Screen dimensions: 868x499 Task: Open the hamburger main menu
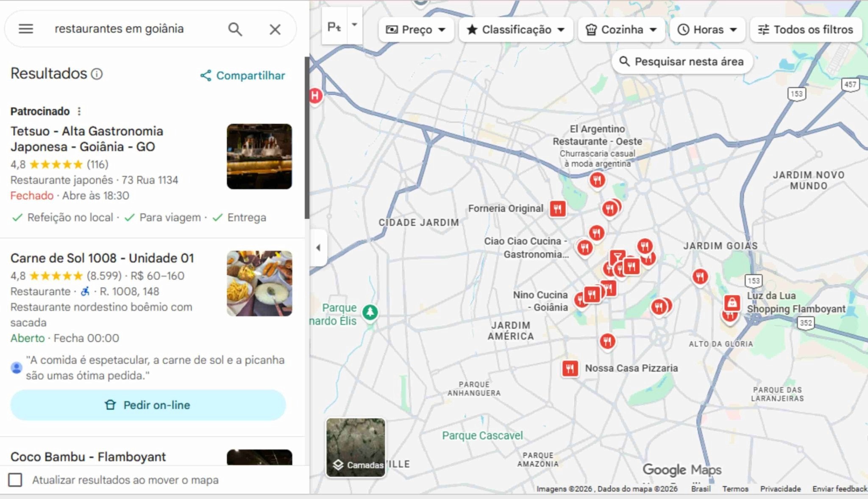(x=26, y=29)
